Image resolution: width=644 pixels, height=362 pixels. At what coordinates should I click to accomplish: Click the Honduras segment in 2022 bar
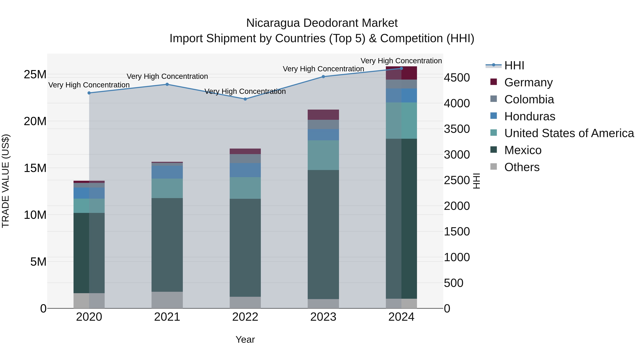point(245,170)
